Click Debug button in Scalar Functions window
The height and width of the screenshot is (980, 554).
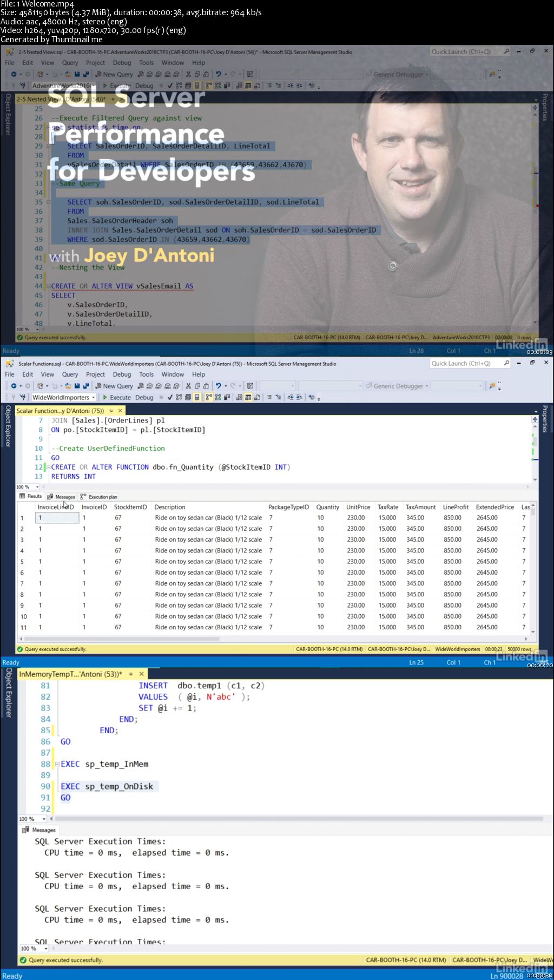click(144, 397)
